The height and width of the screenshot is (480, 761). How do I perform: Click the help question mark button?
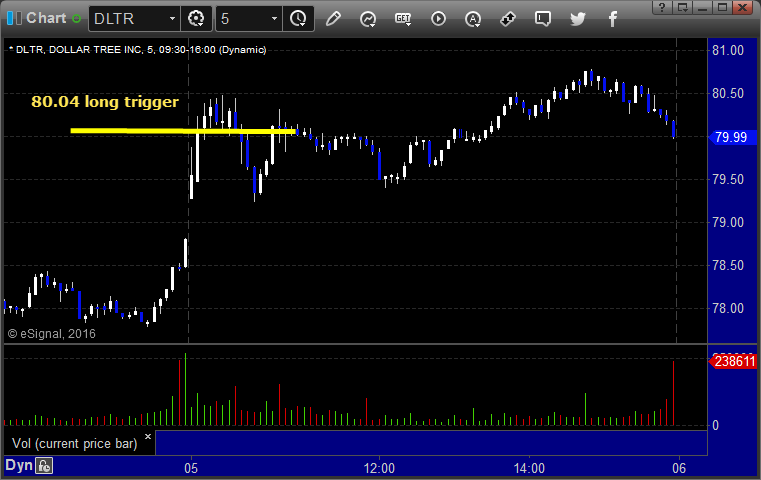[x=662, y=7]
